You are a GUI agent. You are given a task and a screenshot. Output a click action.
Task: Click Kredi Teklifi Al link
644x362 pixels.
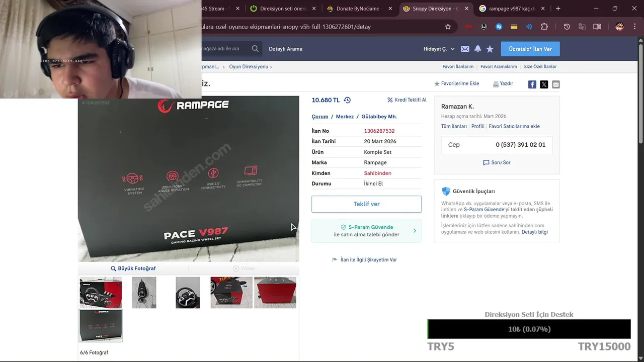(407, 100)
